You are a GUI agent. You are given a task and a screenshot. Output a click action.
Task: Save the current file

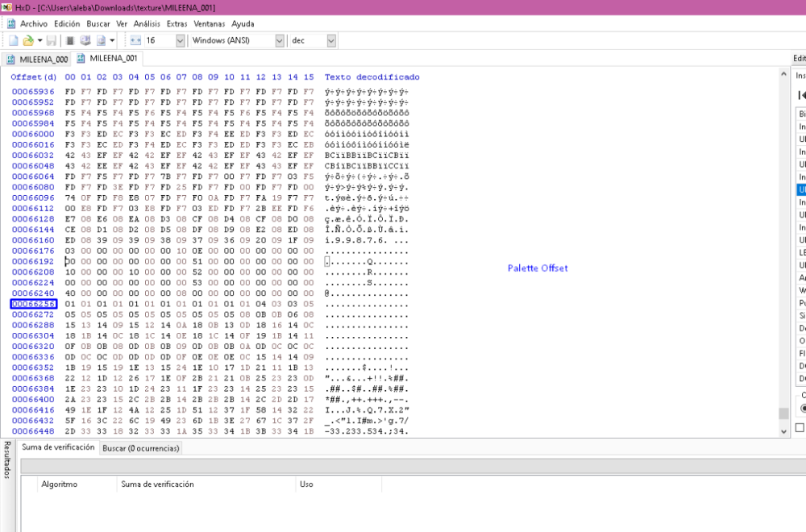pyautogui.click(x=52, y=40)
